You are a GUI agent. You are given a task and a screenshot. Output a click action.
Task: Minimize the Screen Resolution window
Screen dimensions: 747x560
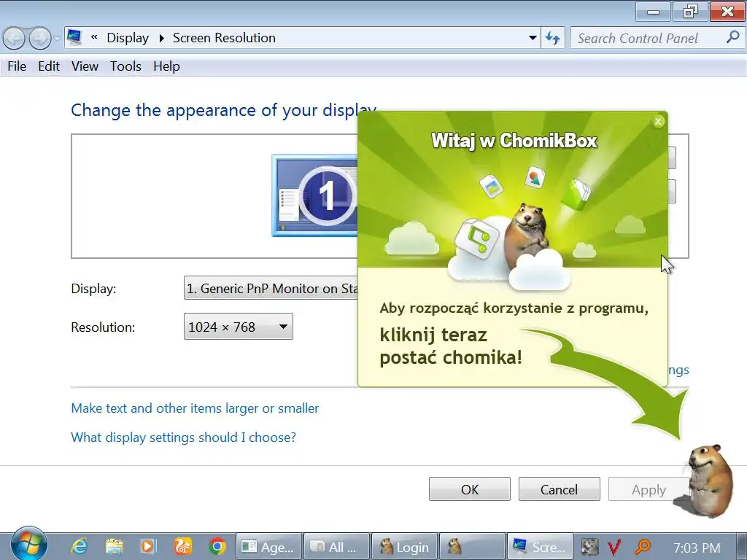pos(653,12)
